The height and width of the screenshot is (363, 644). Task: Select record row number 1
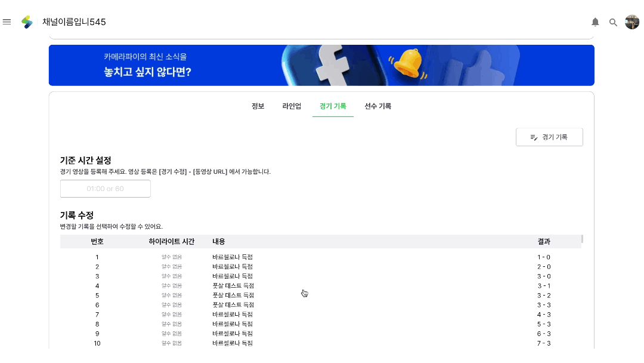321,257
